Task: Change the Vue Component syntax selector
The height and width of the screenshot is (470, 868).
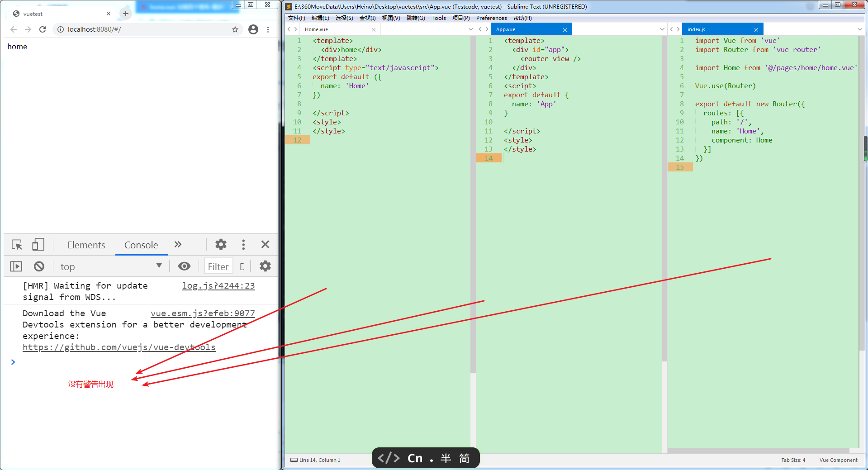Action: (838, 460)
